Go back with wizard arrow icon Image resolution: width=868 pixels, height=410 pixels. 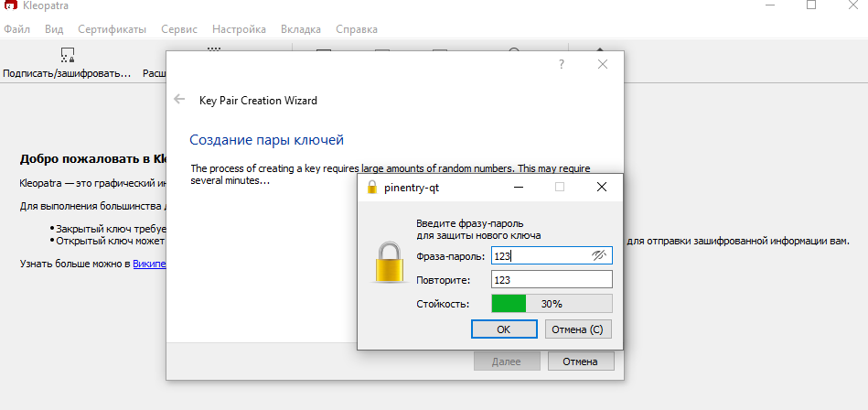pyautogui.click(x=179, y=99)
